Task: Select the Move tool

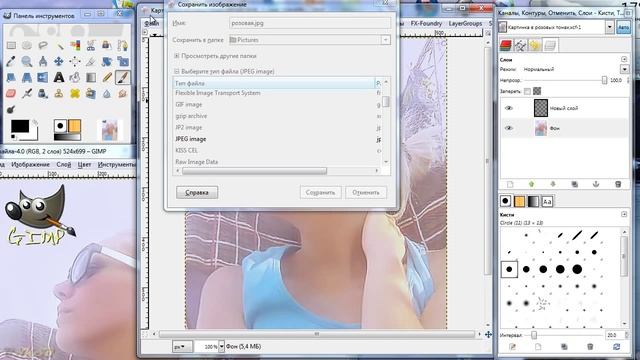Action: pos(59,61)
